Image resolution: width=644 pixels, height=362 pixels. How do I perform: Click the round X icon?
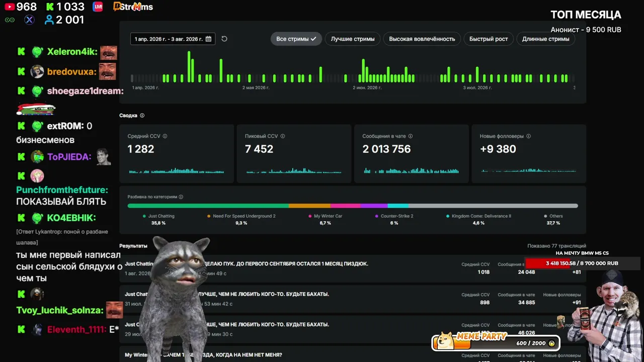[x=29, y=20]
